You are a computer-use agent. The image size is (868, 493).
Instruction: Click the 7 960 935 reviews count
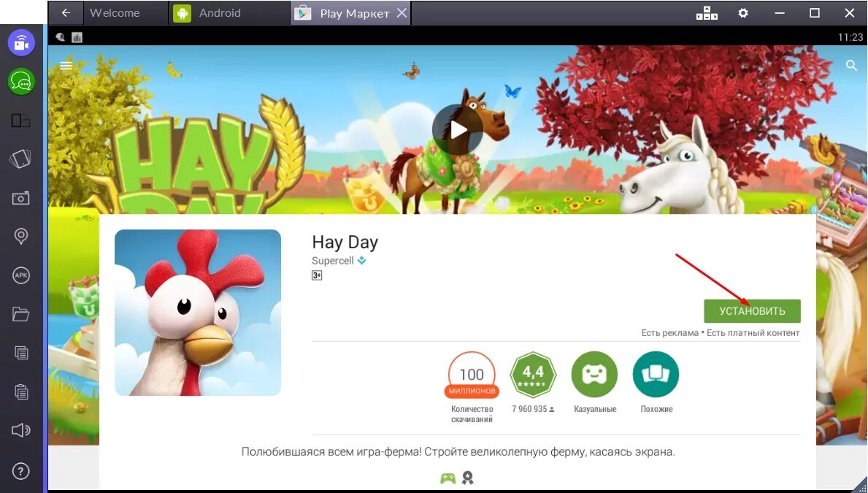532,409
